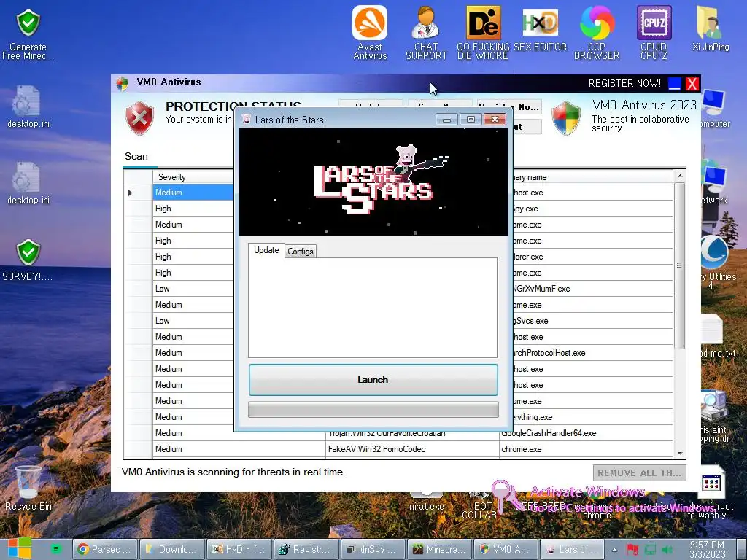Click the Lars of the Stars title icon
Viewport: 747px width, 560px height.
click(x=246, y=119)
